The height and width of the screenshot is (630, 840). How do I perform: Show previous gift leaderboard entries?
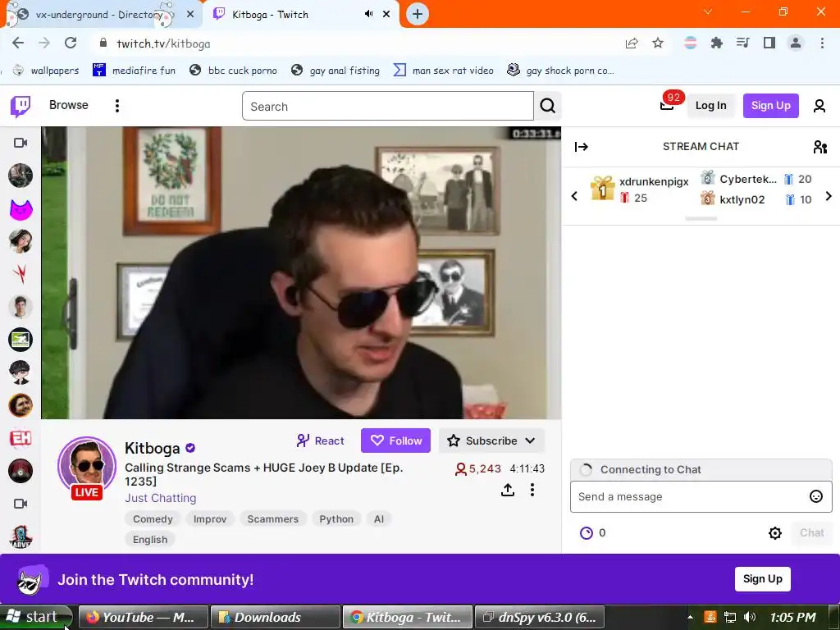click(574, 196)
